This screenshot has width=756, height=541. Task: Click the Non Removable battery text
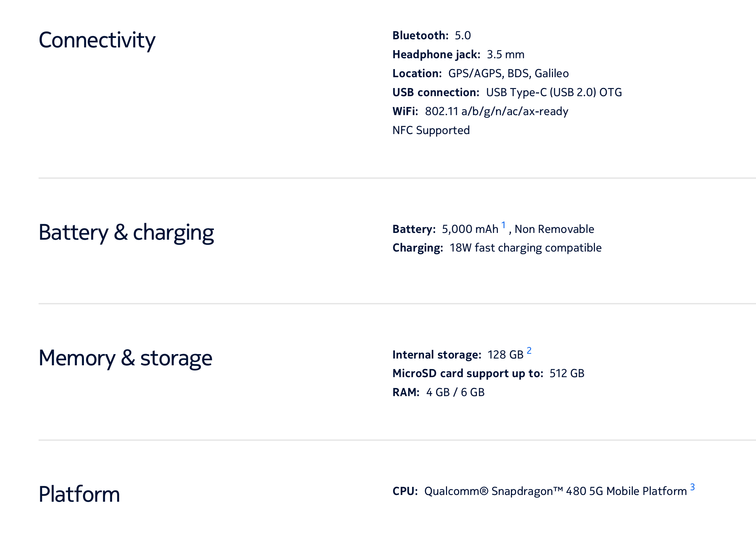tap(554, 229)
